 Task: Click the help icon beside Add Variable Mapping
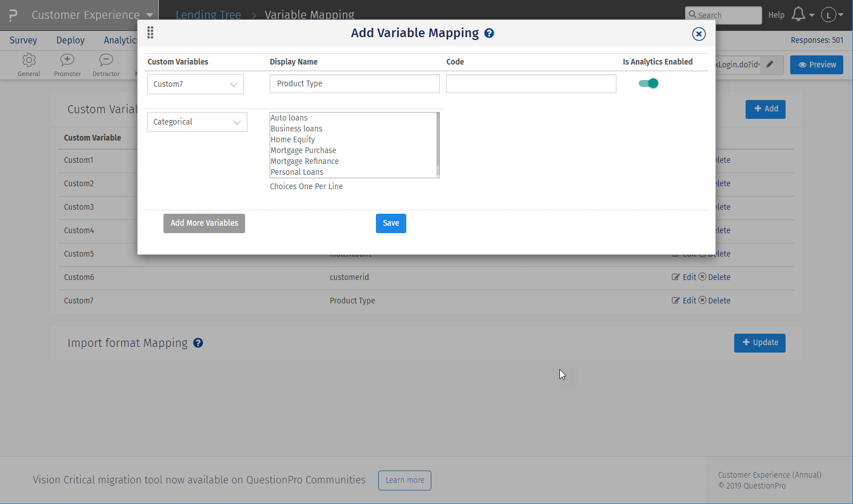click(x=489, y=33)
